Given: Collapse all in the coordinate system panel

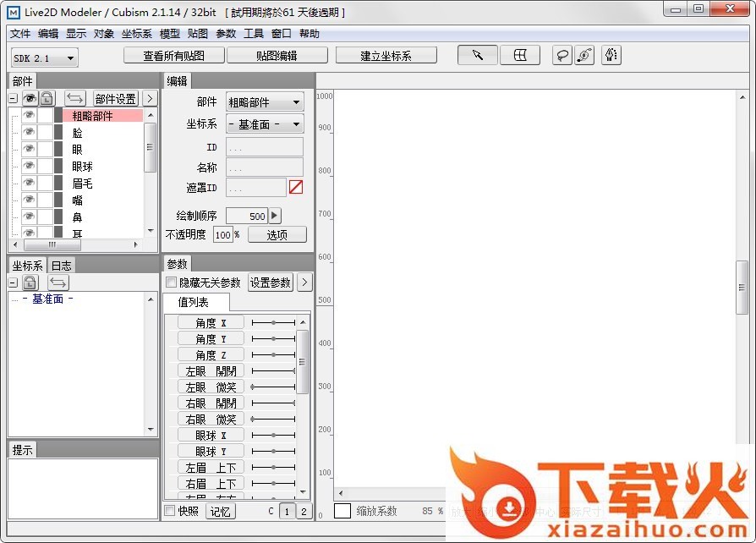Looking at the screenshot, I should 13,282.
